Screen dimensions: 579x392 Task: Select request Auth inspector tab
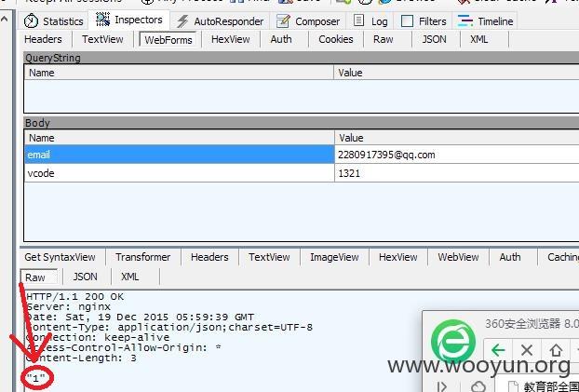(x=281, y=39)
